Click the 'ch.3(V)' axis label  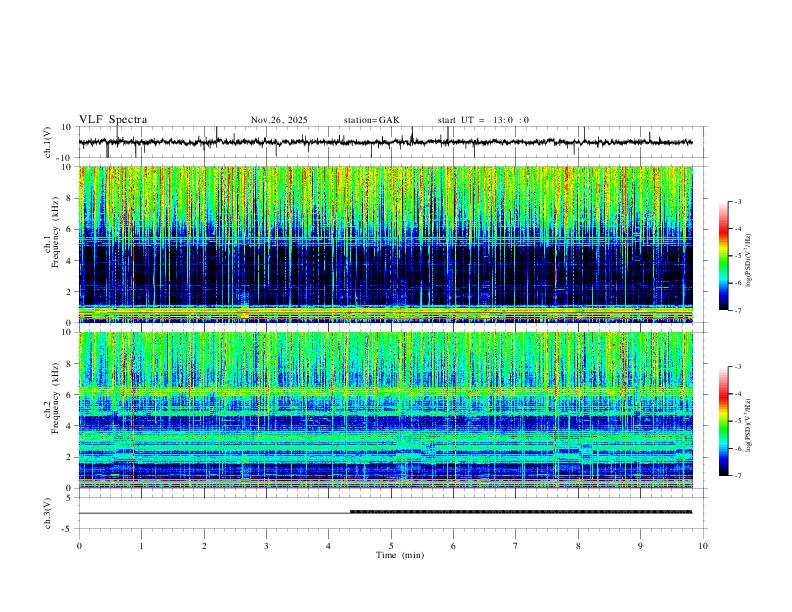click(48, 514)
